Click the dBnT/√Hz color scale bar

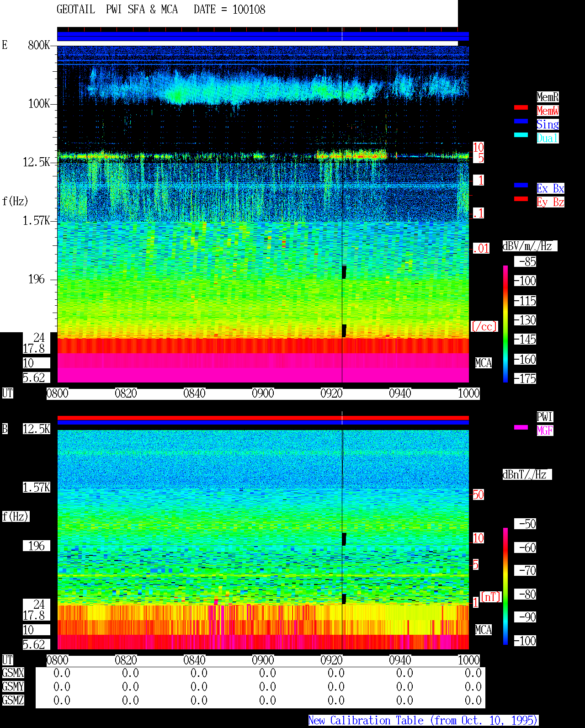(505, 586)
